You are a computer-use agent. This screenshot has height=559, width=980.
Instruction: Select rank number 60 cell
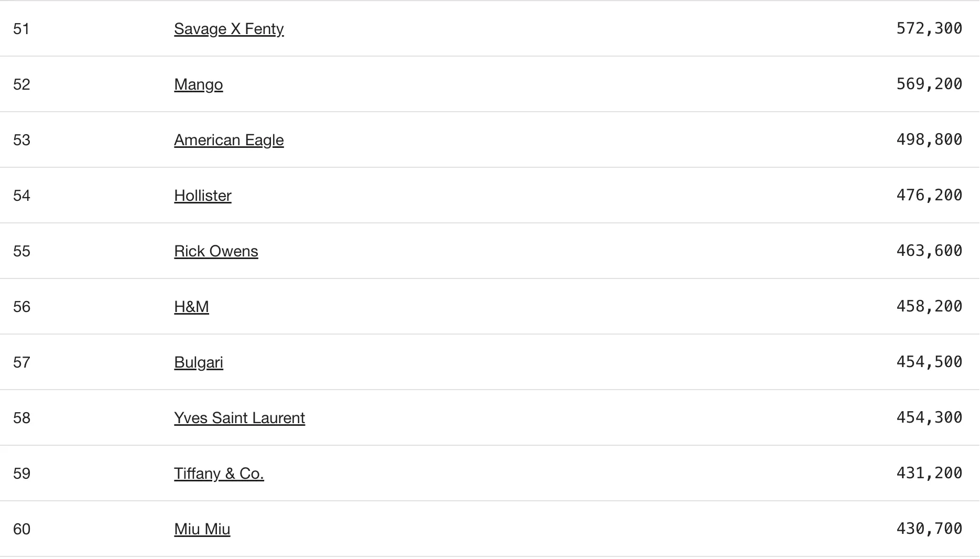click(21, 529)
